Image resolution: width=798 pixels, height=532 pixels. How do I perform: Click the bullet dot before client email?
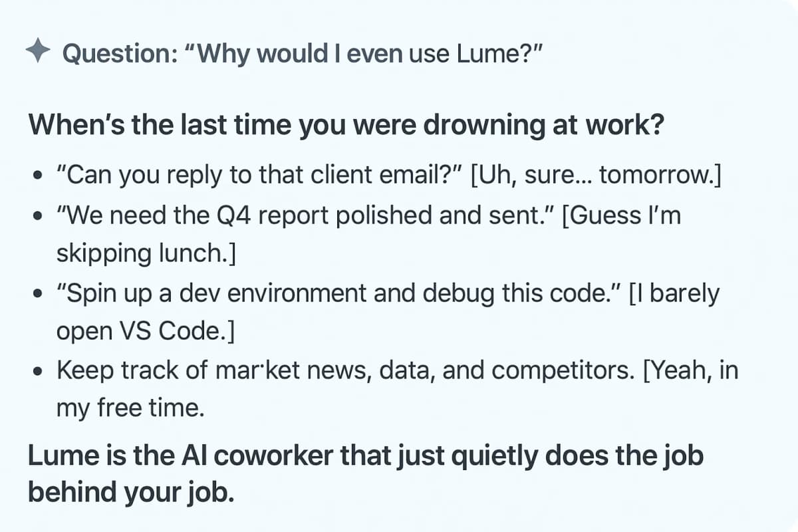click(38, 178)
